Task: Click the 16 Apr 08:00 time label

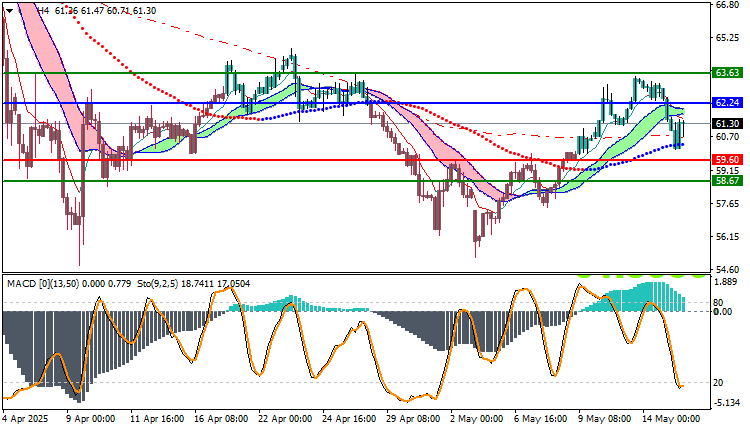Action: pos(221,419)
